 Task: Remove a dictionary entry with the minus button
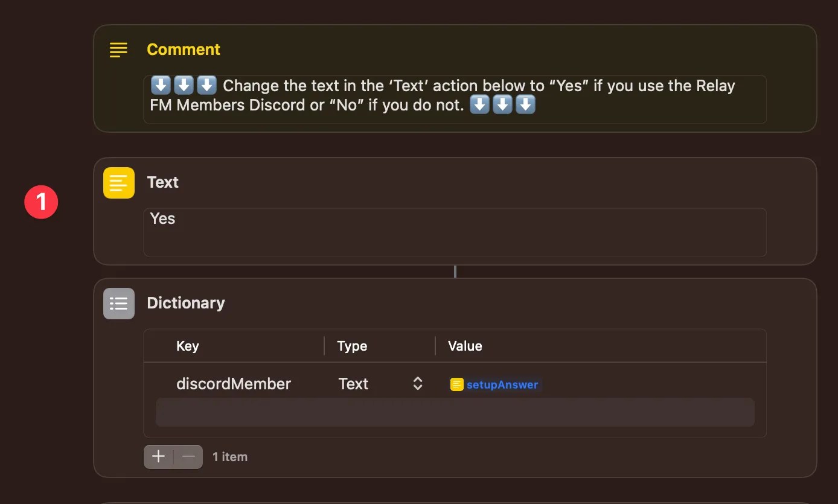tap(187, 457)
